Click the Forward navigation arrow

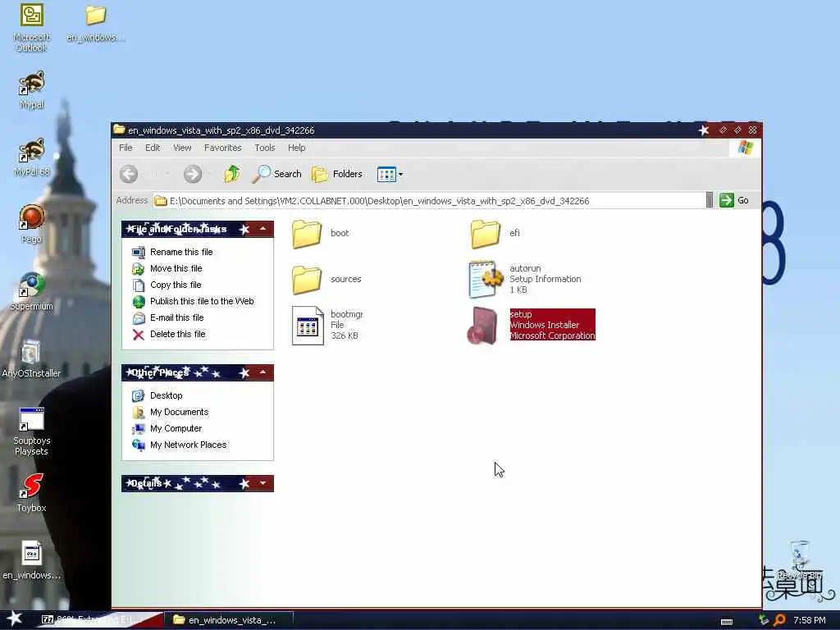(193, 174)
